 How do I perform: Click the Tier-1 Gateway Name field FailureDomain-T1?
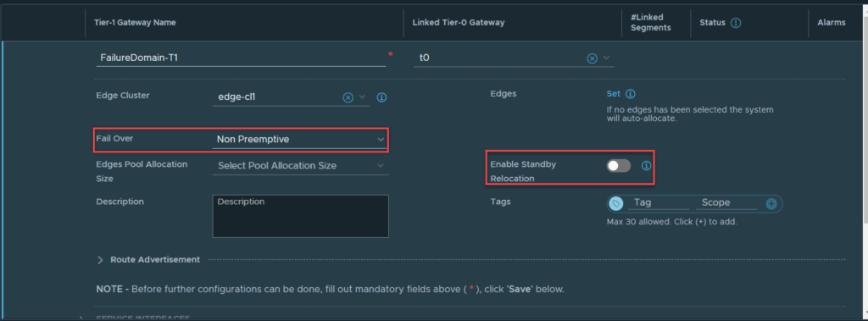coord(241,58)
